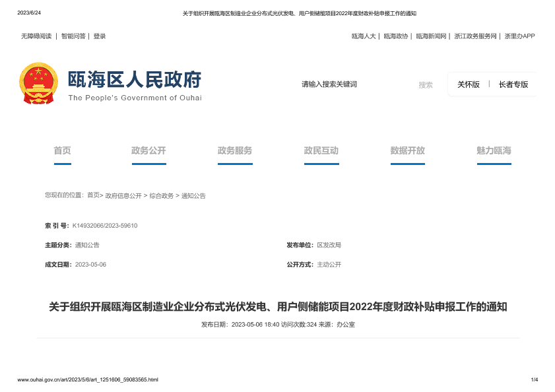The width and height of the screenshot is (555, 392).
Task: Open 浙里办APP link
Action: tap(519, 36)
